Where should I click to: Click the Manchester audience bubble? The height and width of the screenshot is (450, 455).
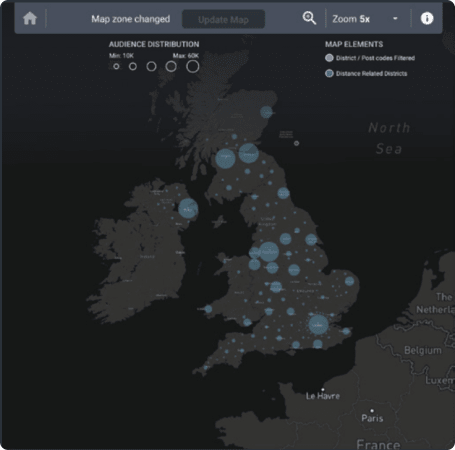click(x=269, y=252)
